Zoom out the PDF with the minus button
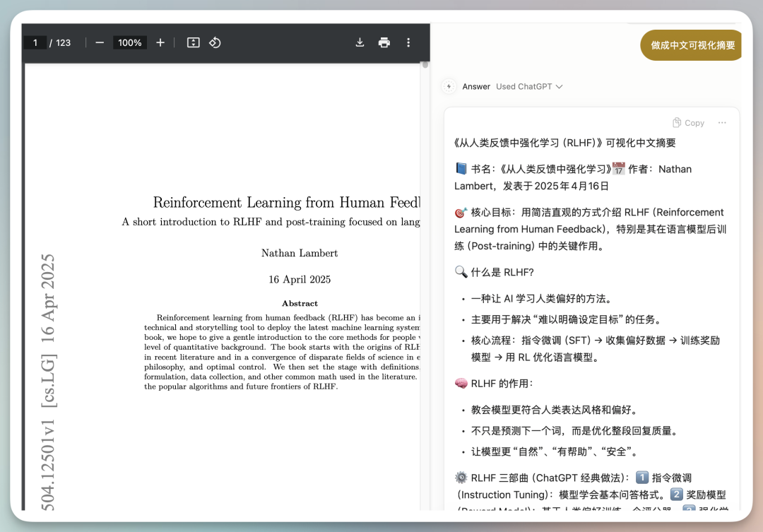763x532 pixels. pyautogui.click(x=100, y=42)
